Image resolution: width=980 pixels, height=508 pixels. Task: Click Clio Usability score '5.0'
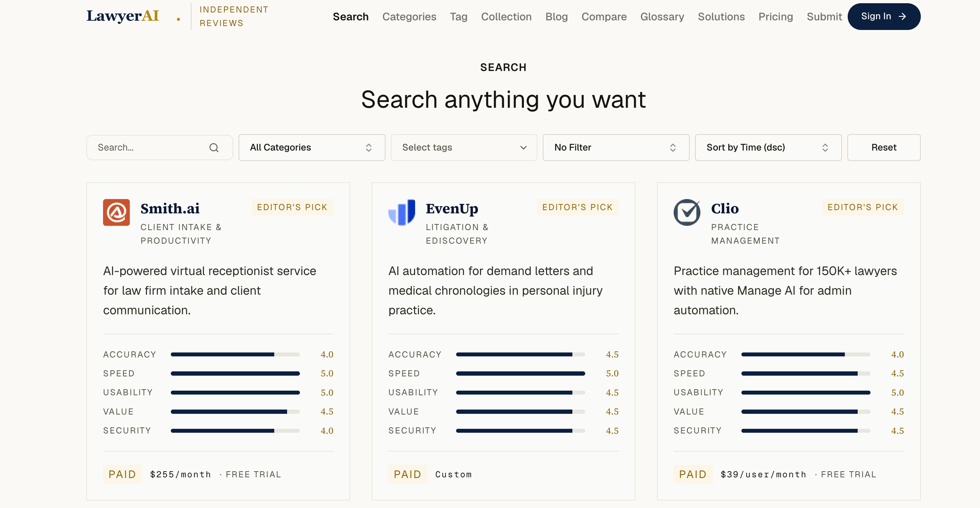coord(898,393)
